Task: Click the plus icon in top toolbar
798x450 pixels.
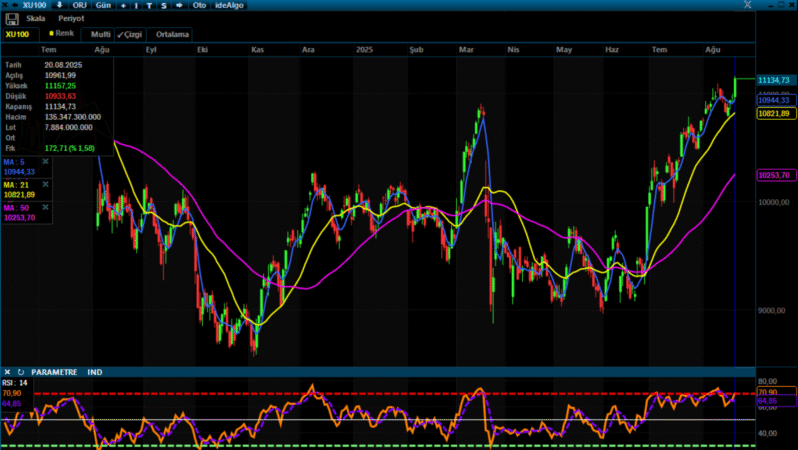Action: coord(123,5)
